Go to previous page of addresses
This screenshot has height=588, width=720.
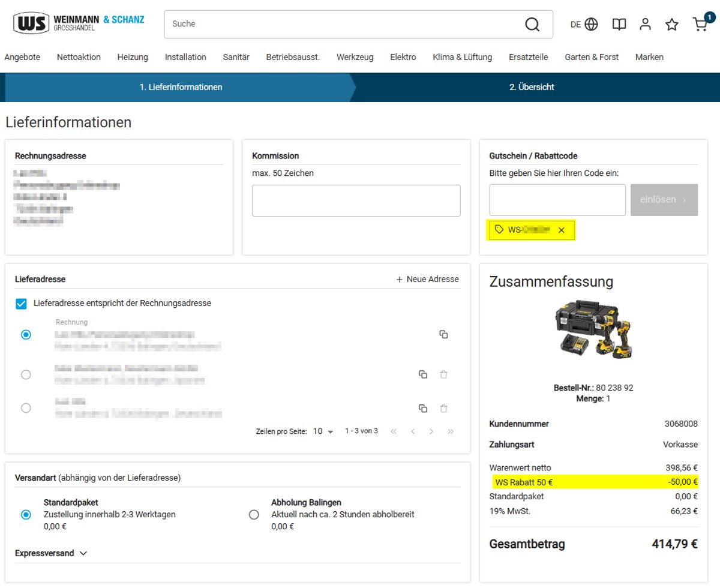click(x=413, y=431)
